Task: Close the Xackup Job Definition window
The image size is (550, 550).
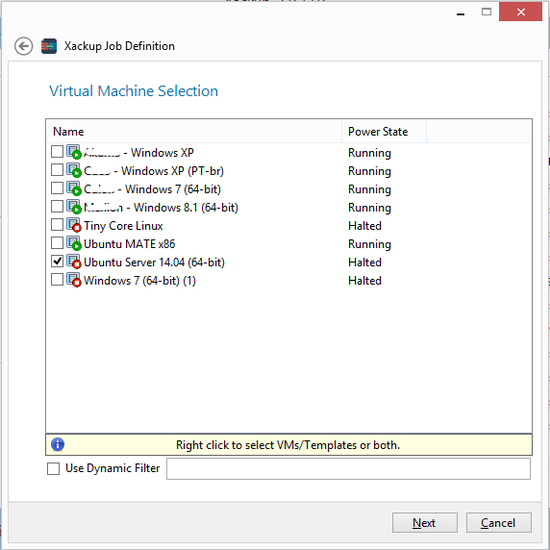Action: click(x=521, y=12)
